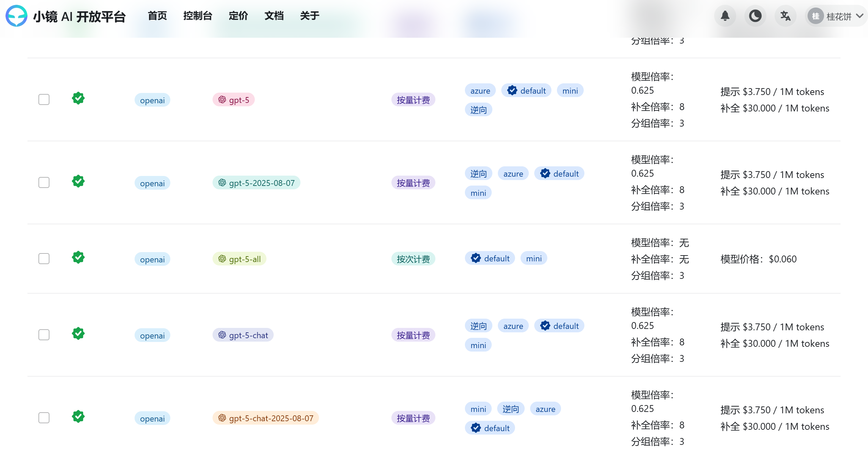Open the notifications bell
The image size is (868, 450).
[725, 16]
